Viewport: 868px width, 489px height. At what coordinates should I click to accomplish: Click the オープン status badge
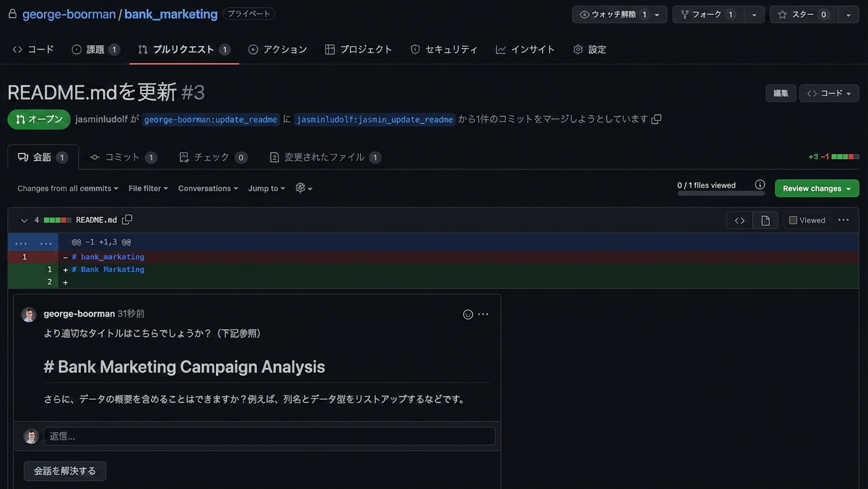coord(39,119)
